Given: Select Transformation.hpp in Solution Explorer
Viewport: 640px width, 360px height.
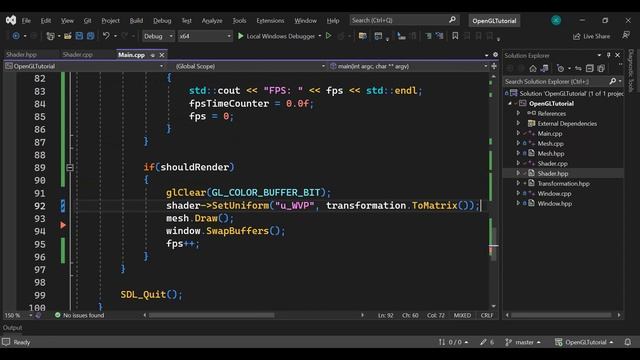Looking at the screenshot, I should tap(563, 184).
